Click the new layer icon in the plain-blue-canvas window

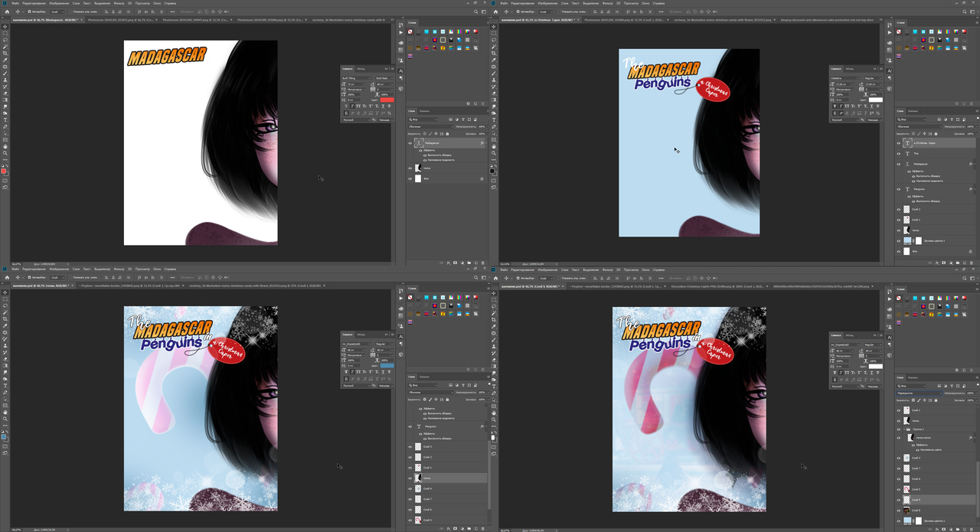click(x=965, y=263)
